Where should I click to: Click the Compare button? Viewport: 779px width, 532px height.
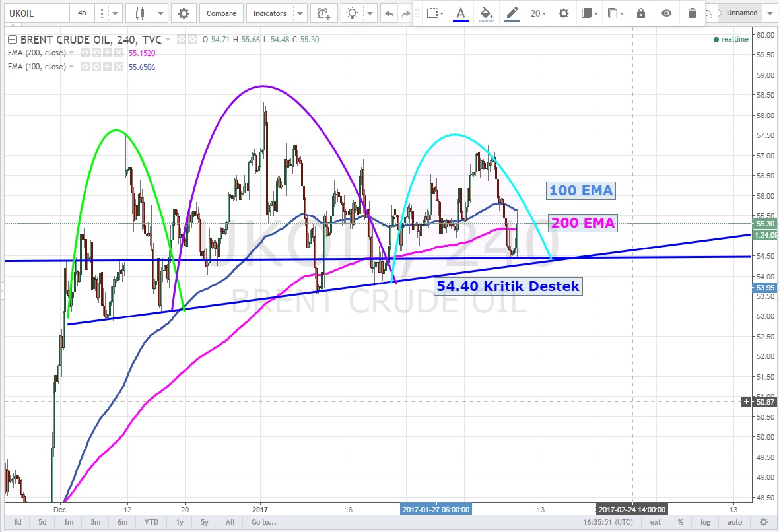[221, 13]
